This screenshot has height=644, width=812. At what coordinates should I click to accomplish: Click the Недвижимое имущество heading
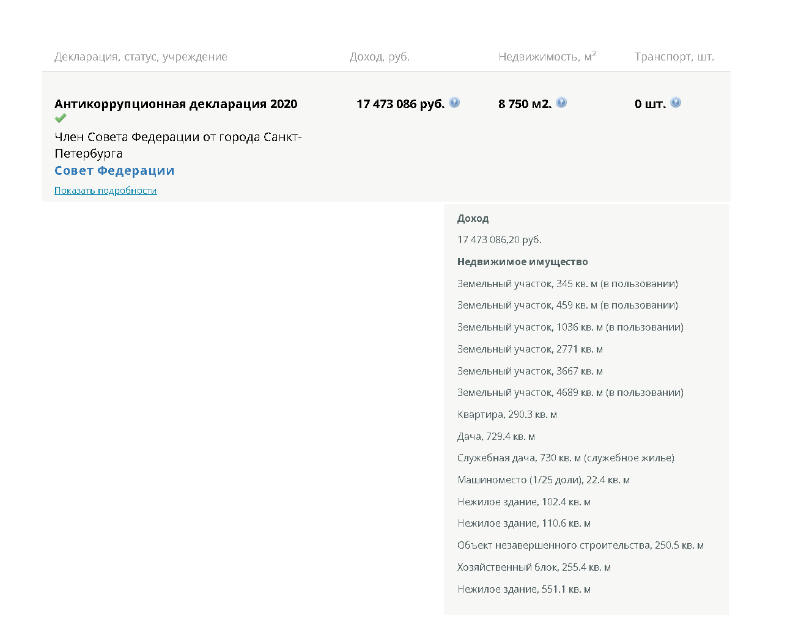tap(523, 262)
